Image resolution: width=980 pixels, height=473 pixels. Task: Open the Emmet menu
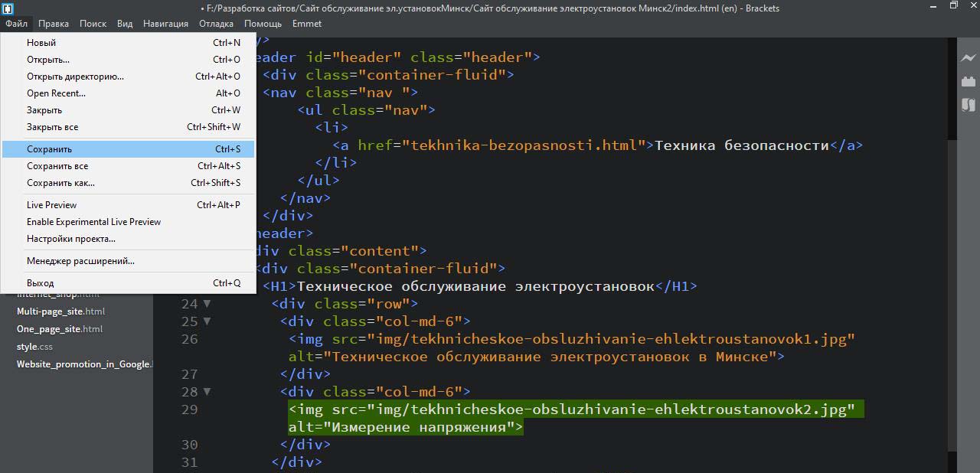[306, 24]
